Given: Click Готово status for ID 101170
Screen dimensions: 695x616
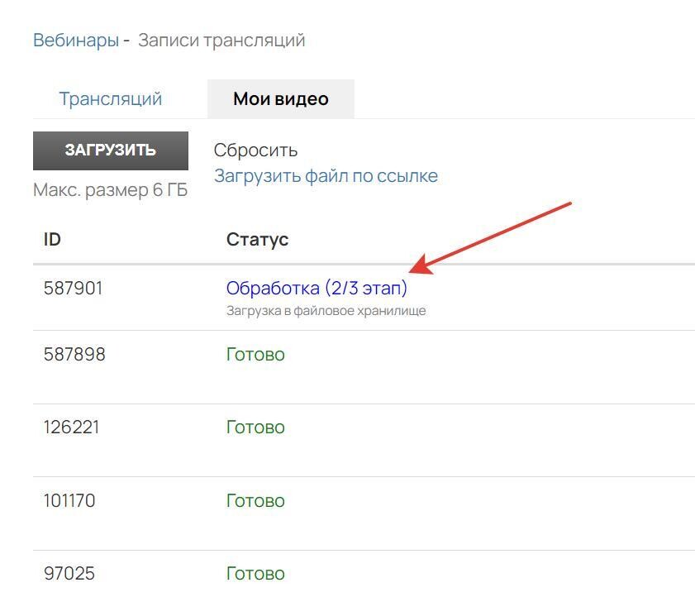Looking at the screenshot, I should [x=255, y=501].
